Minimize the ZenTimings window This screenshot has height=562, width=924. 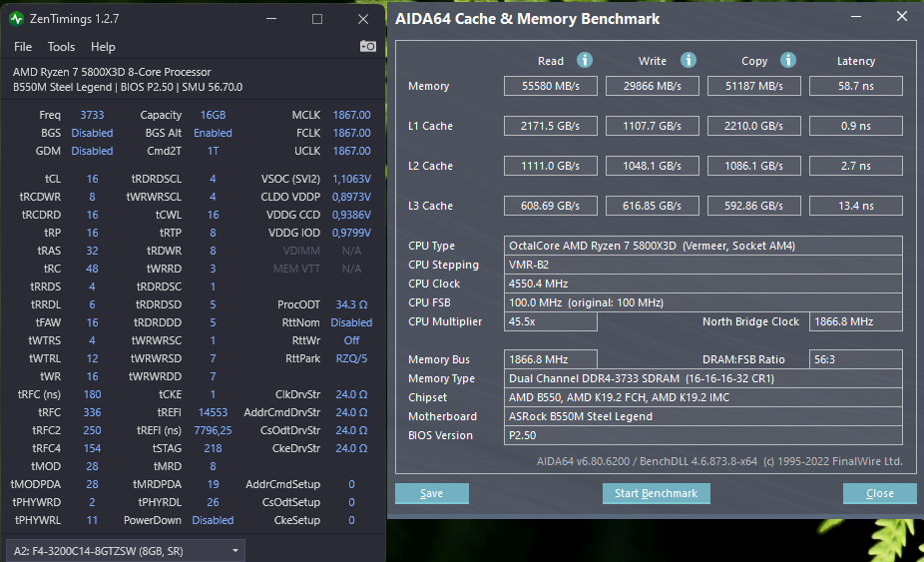pos(271,19)
